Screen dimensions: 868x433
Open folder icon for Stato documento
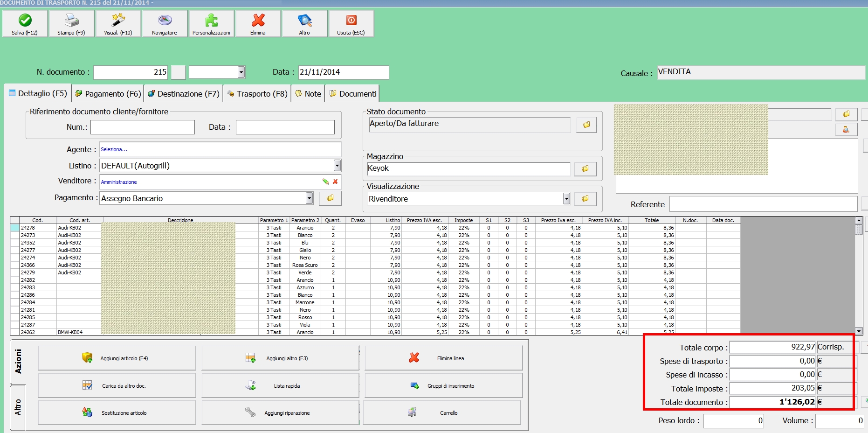click(x=586, y=125)
